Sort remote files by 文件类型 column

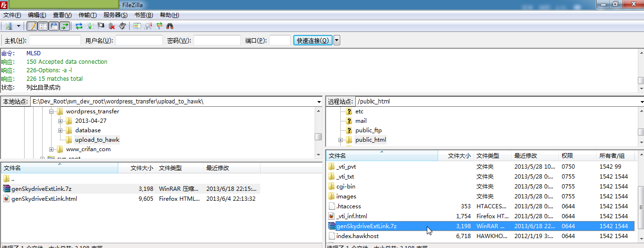492,155
